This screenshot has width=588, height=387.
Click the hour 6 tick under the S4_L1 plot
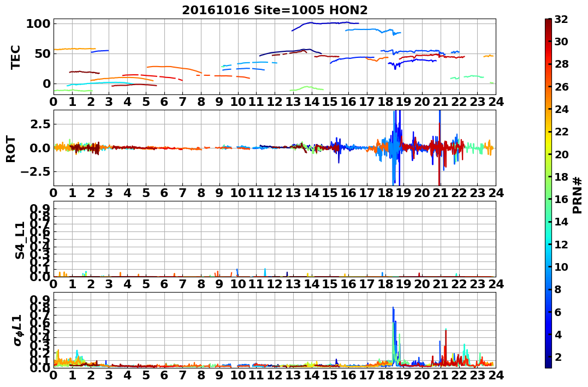[x=164, y=284]
